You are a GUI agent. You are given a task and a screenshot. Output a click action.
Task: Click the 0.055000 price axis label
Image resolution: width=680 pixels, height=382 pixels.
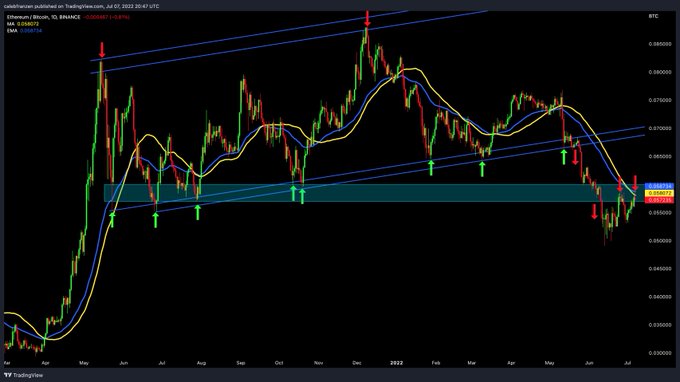tap(659, 213)
